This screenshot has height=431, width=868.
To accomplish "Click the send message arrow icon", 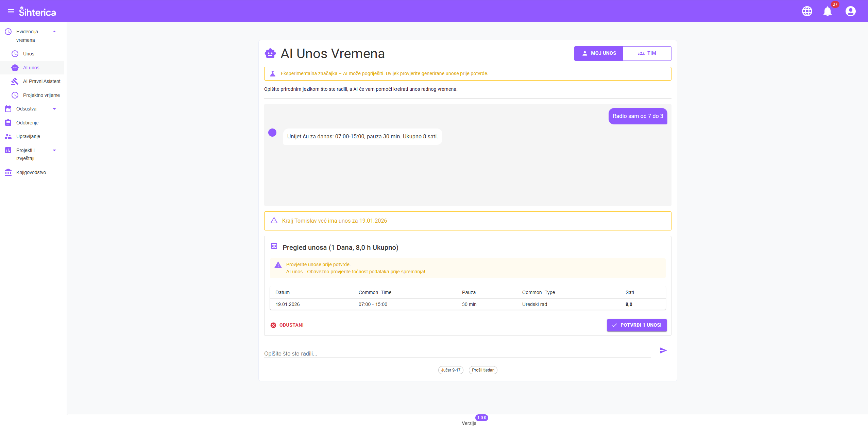I will 663,350.
